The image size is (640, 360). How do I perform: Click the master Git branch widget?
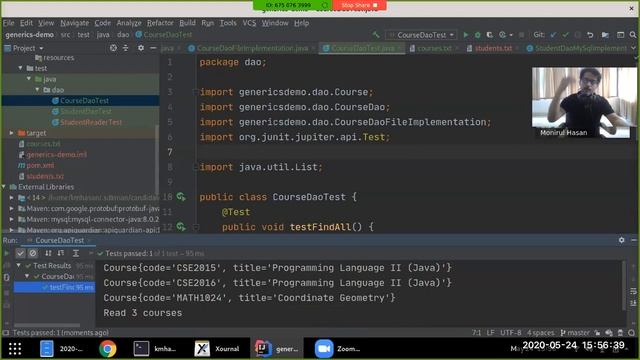point(575,333)
